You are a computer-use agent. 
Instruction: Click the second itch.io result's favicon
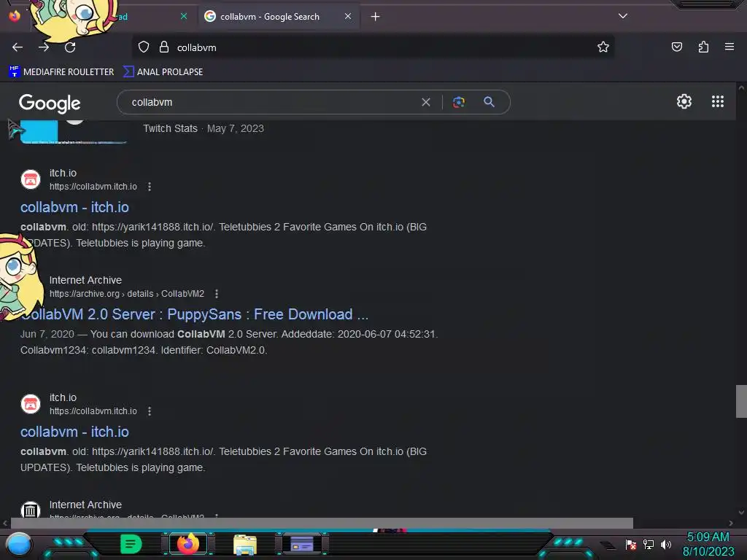[x=31, y=404]
